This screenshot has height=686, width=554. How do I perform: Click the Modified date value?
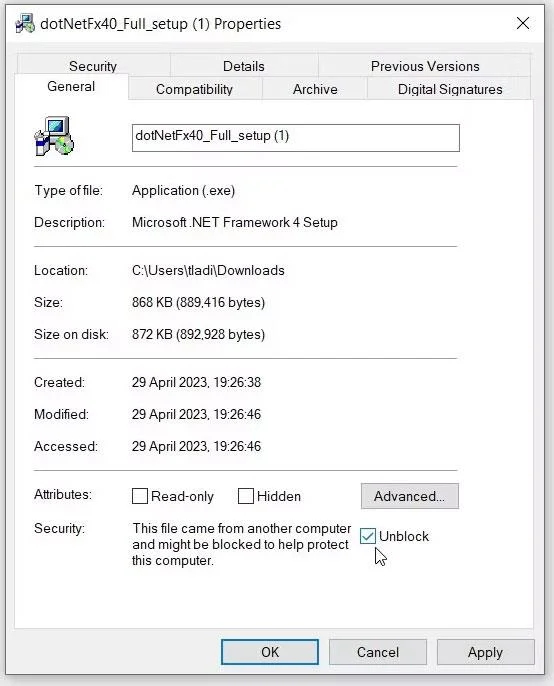196,414
